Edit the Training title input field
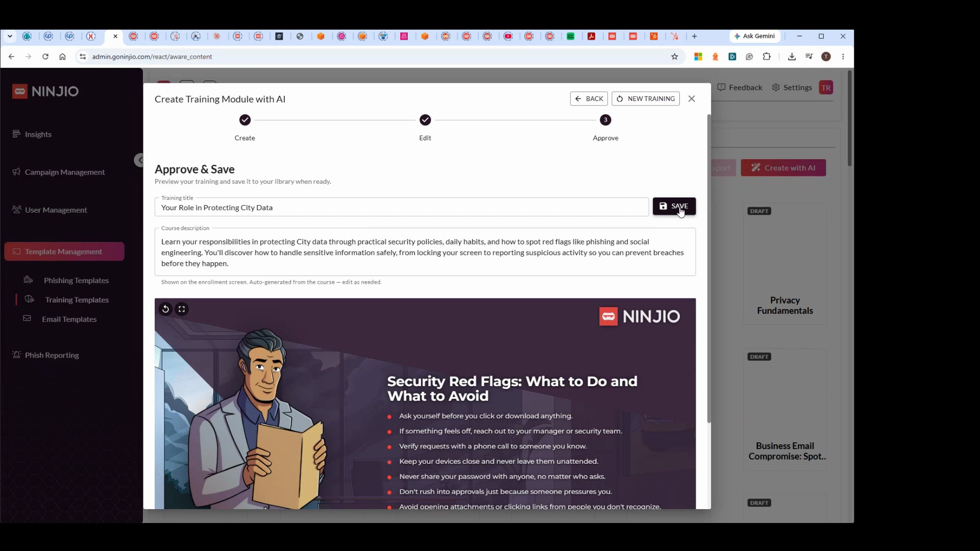This screenshot has width=980, height=551. click(402, 208)
